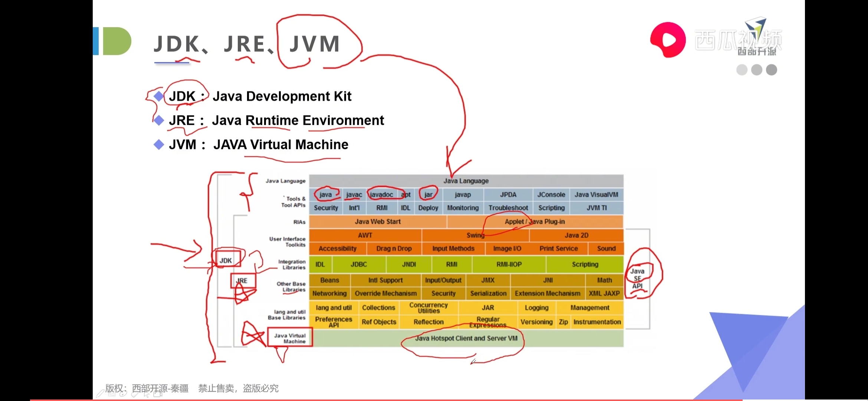The height and width of the screenshot is (401, 868).
Task: Click the darkest gray dot below the logo
Action: [x=772, y=70]
